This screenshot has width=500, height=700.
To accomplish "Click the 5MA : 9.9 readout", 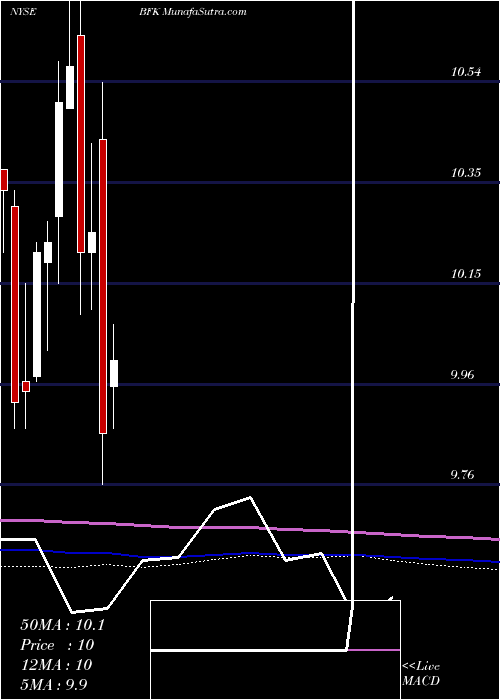I will (x=54, y=684).
